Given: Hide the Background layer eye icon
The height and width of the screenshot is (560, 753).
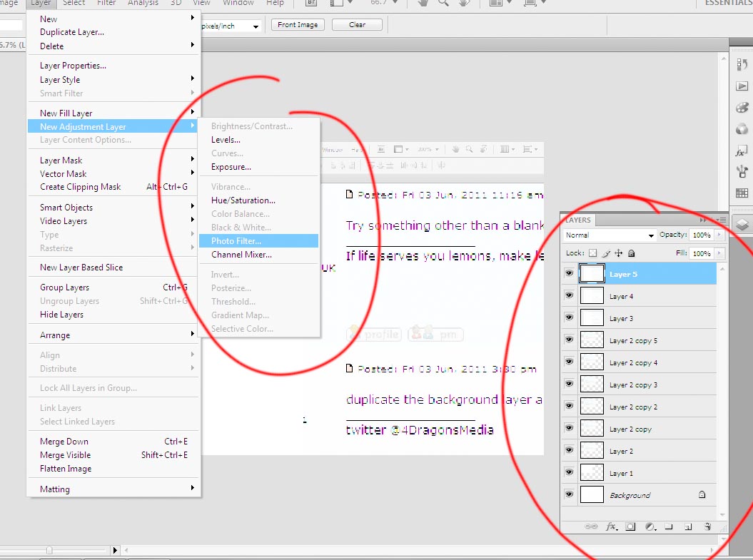Looking at the screenshot, I should coord(569,495).
